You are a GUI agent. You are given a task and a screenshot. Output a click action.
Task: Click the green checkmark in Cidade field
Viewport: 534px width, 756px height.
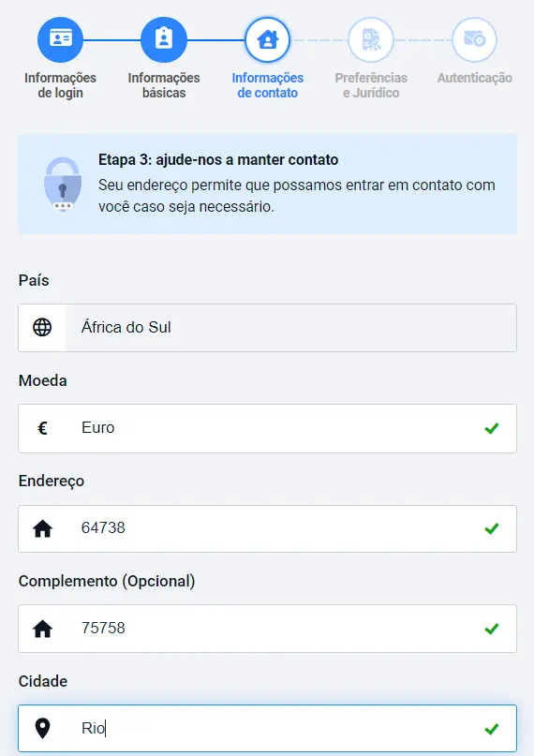[492, 729]
